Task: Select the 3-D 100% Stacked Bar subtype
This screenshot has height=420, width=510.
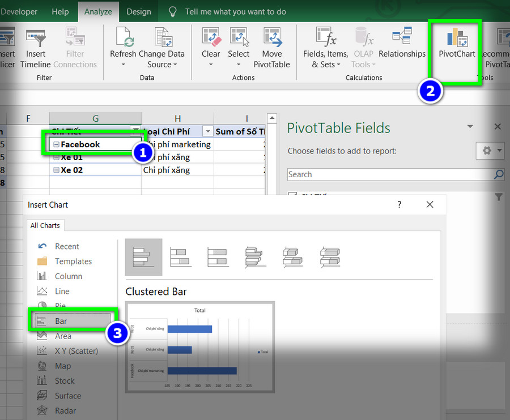Action: (x=330, y=257)
